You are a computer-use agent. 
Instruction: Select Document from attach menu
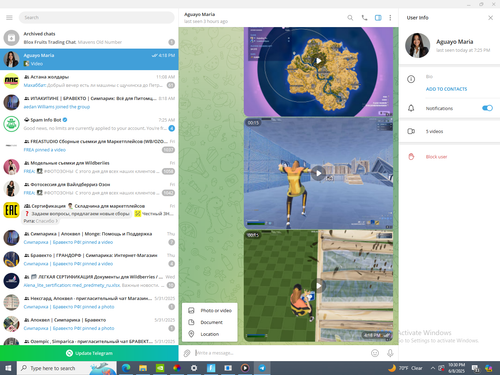click(210, 322)
